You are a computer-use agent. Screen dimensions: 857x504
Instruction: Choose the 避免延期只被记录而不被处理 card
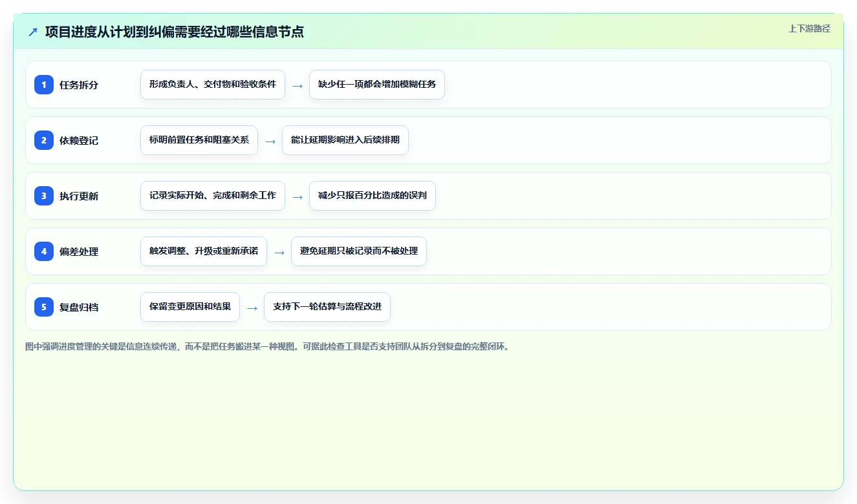point(359,251)
